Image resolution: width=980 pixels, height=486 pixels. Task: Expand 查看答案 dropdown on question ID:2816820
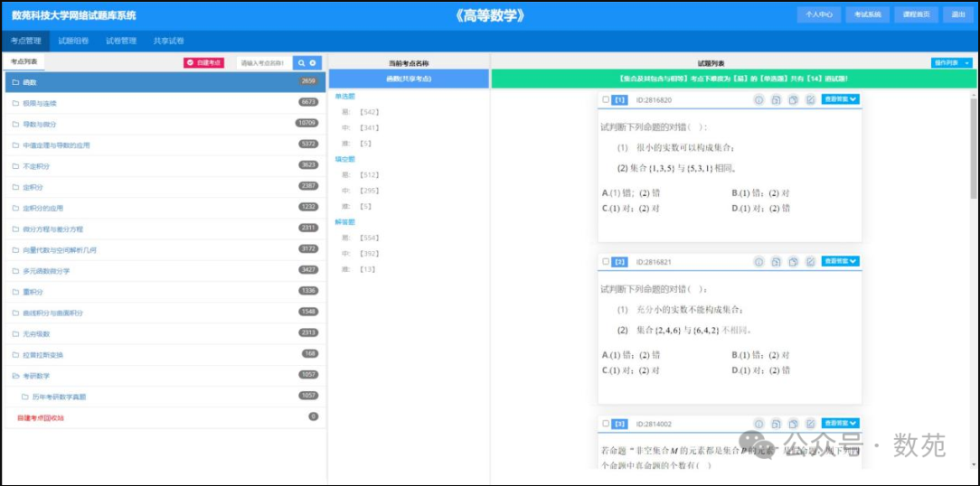pyautogui.click(x=840, y=98)
